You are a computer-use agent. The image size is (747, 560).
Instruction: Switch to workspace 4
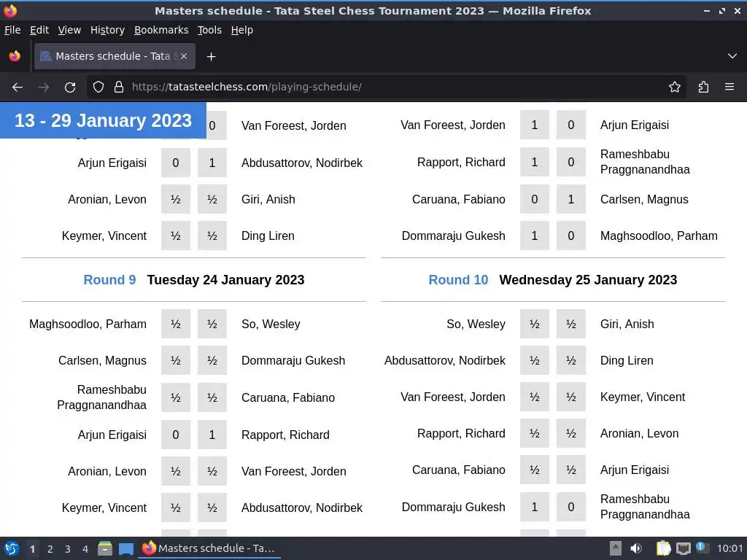coord(85,549)
